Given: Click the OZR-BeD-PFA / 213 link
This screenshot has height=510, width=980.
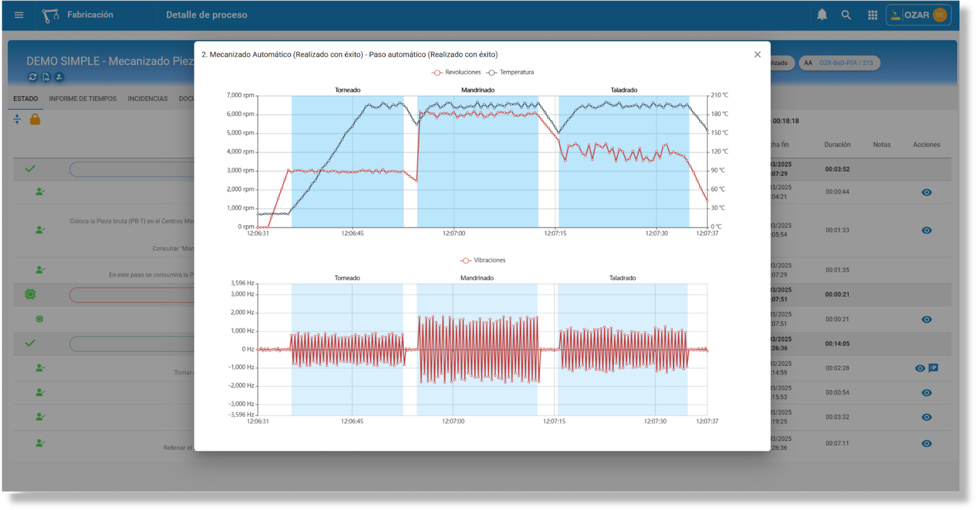Looking at the screenshot, I should tap(845, 63).
